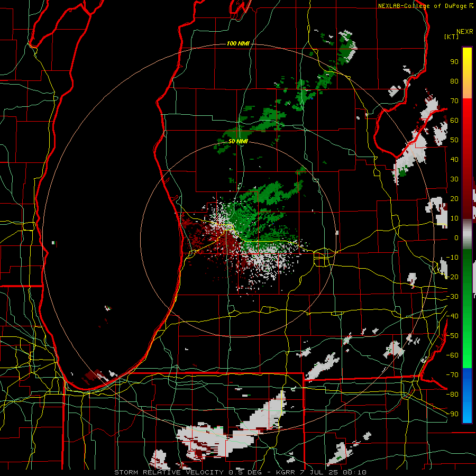Click the positive "40" scale value
Image resolution: width=476 pixels, height=476 pixels.
pos(454,159)
